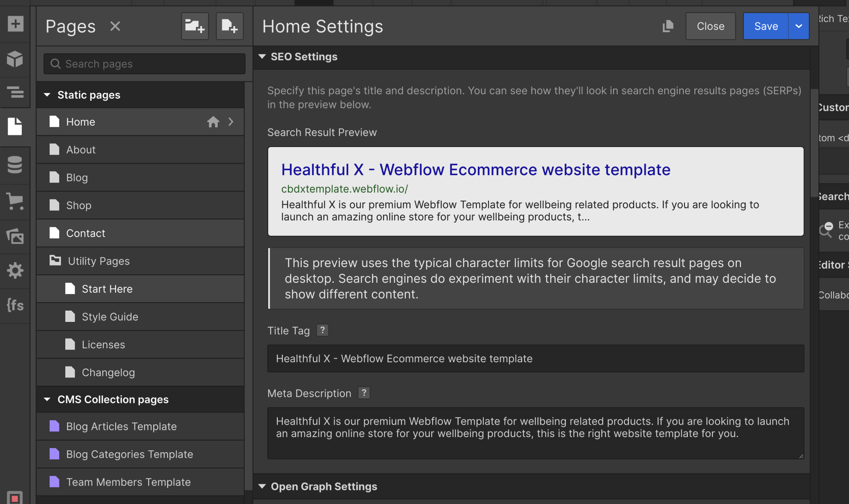Click the video record icon at bottom left

pyautogui.click(x=15, y=498)
